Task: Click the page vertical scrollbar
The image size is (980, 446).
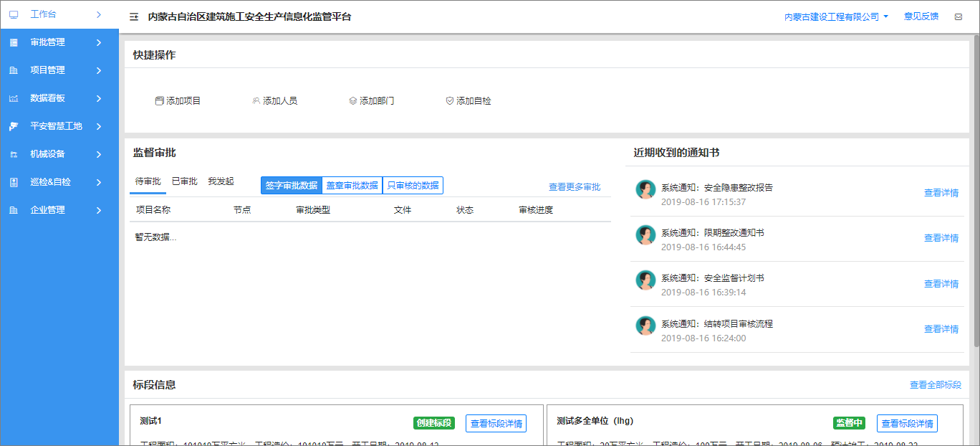Action: click(975, 191)
